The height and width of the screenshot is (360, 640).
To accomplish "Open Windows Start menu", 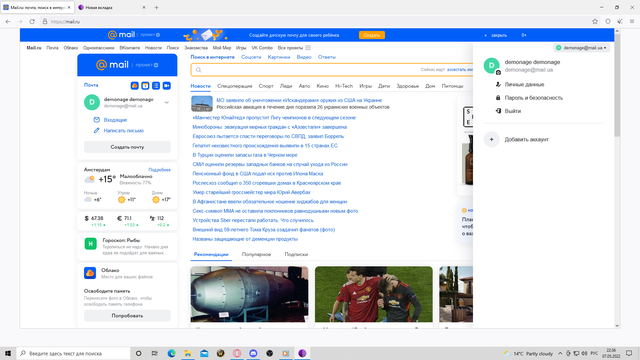I will coord(8,353).
